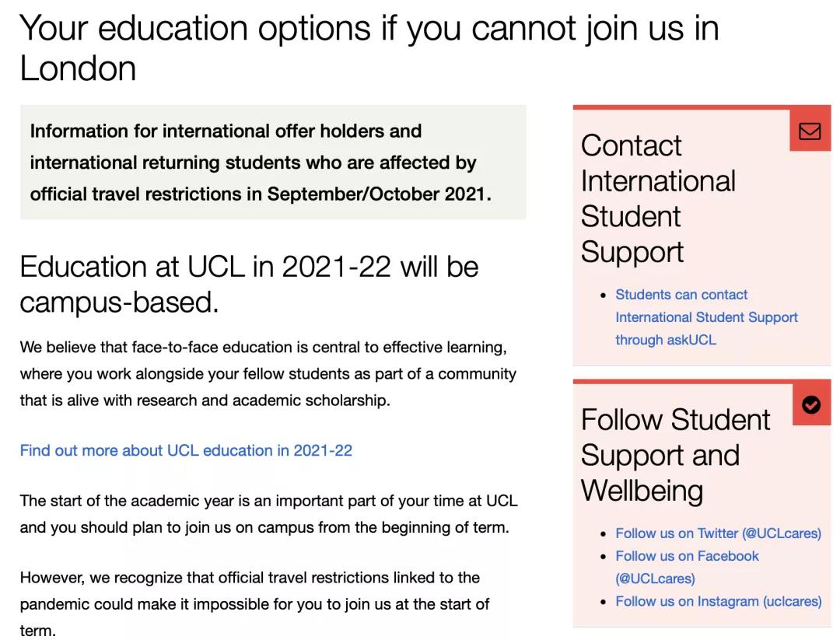
Task: Visit the Instagram uclcares link
Action: (x=718, y=601)
